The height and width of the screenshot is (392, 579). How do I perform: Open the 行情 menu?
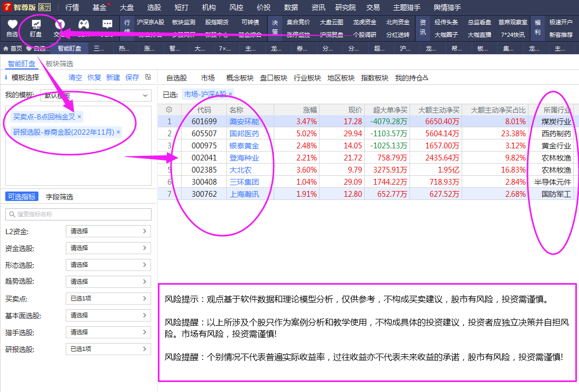tap(72, 7)
